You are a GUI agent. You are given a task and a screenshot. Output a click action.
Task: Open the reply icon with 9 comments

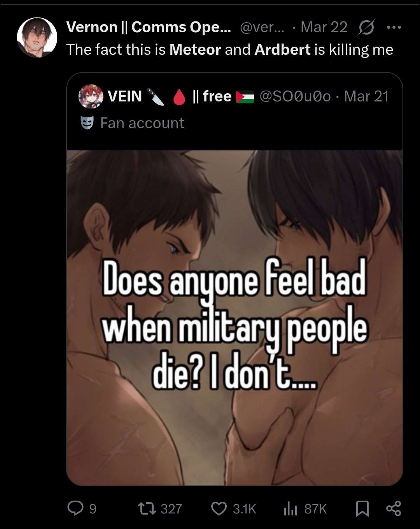click(x=75, y=508)
